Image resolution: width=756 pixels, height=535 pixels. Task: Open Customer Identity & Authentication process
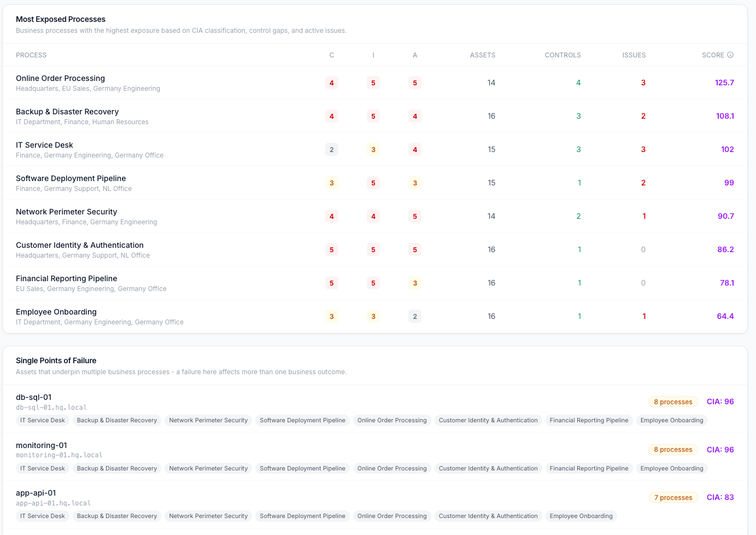click(x=80, y=245)
